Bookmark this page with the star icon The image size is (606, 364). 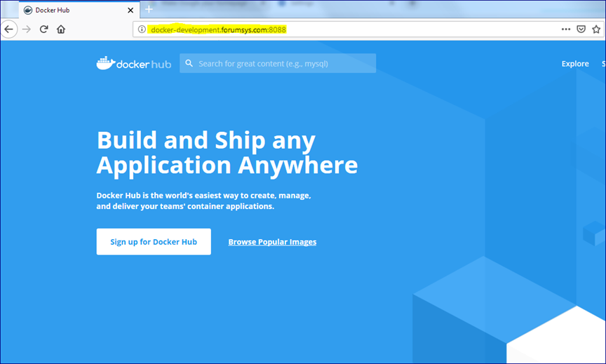click(x=596, y=29)
